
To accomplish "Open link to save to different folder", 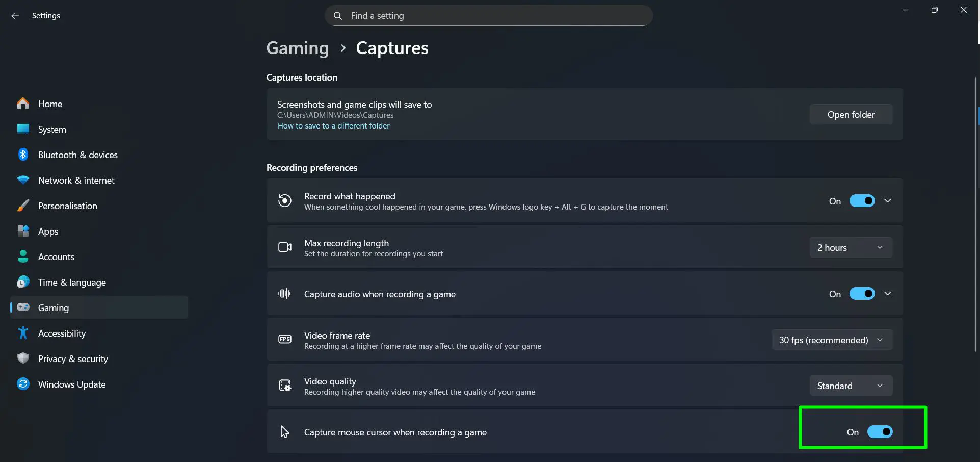I will click(333, 125).
